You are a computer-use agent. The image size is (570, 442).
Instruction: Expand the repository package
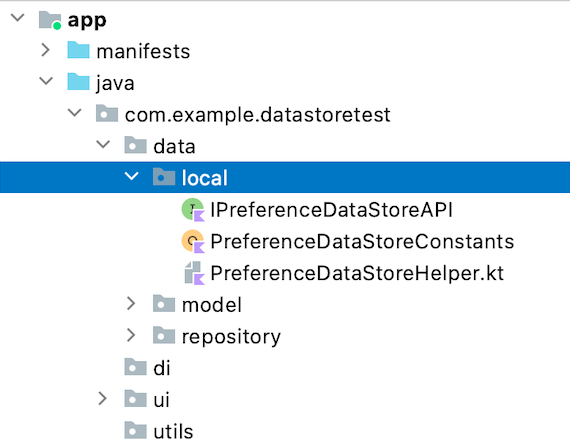(131, 335)
